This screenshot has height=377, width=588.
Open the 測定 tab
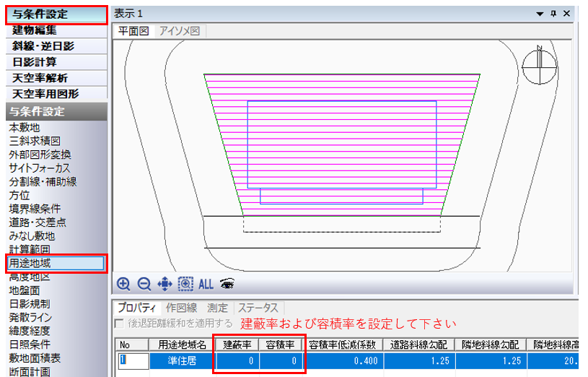(x=217, y=308)
